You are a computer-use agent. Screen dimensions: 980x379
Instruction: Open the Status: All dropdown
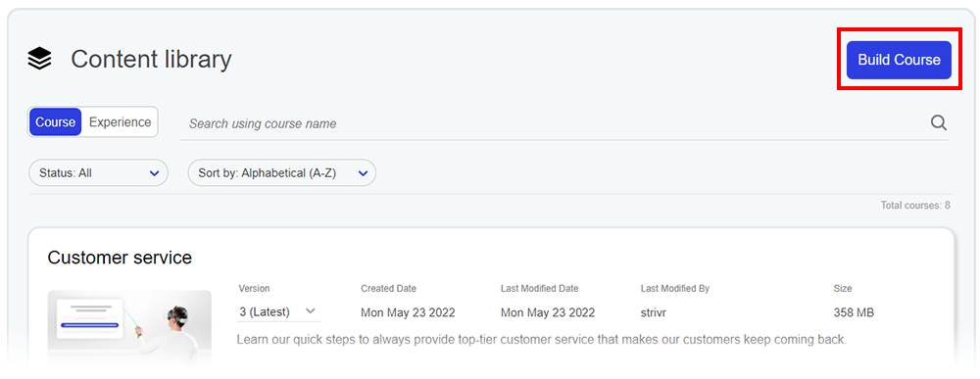click(x=99, y=173)
